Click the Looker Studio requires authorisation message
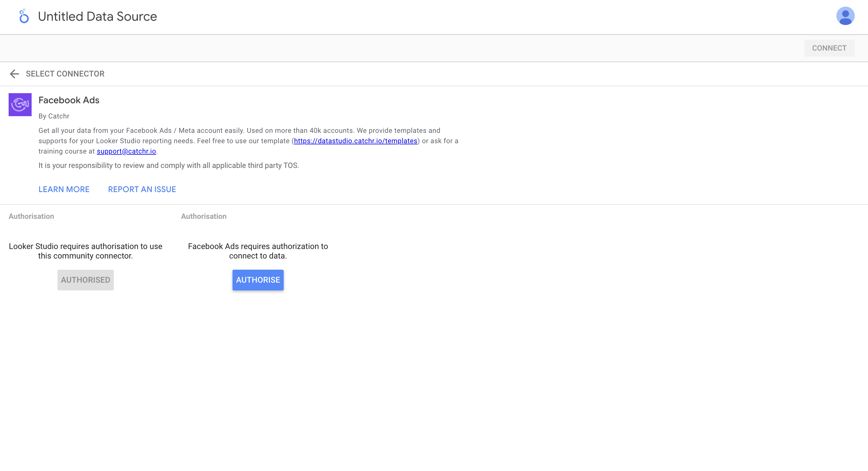This screenshot has width=868, height=471. (85, 251)
